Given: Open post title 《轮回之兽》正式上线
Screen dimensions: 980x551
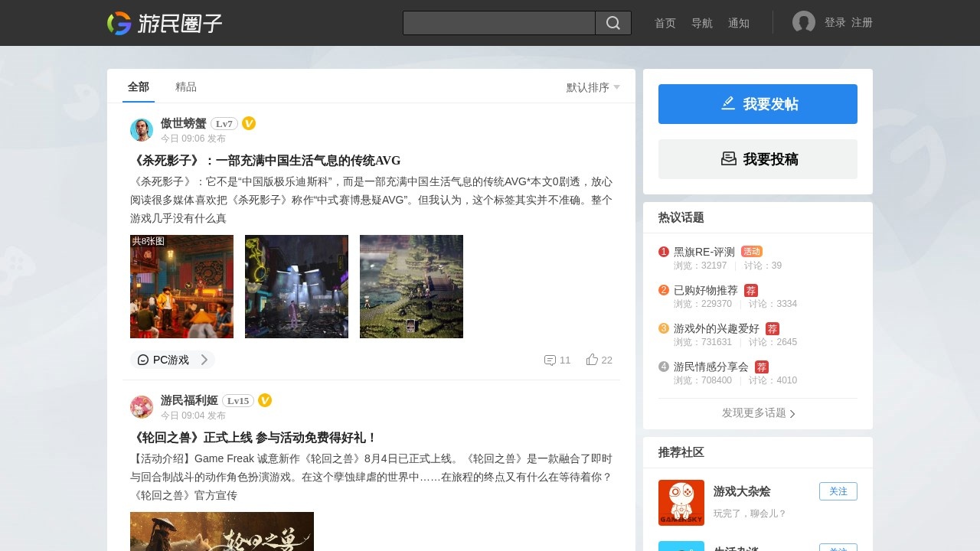Looking at the screenshot, I should click(254, 438).
